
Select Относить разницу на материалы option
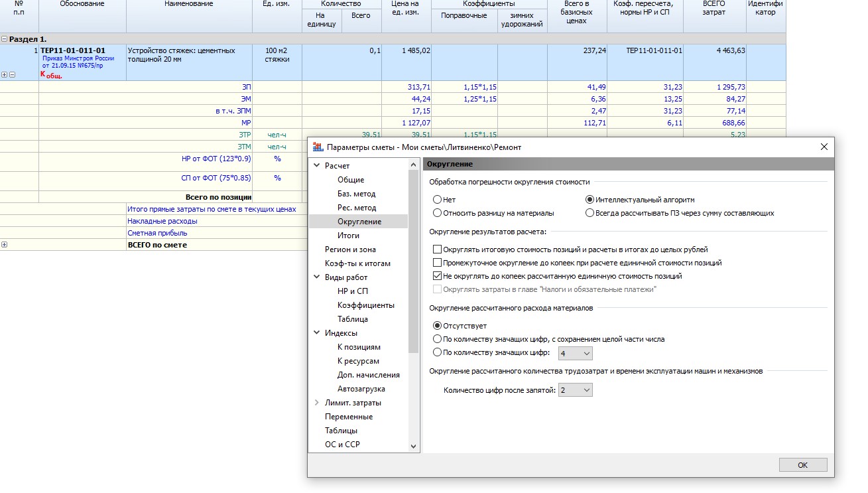pos(437,213)
